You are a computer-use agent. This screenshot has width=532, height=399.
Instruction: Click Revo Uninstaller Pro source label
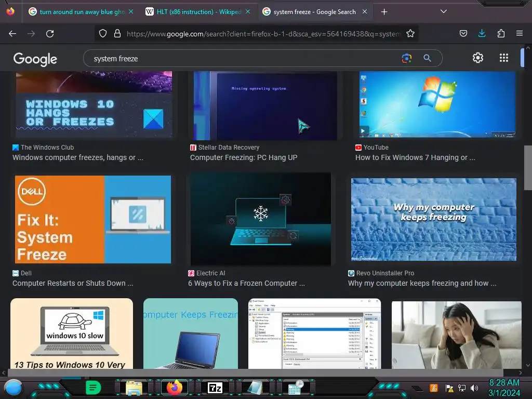[381, 273]
